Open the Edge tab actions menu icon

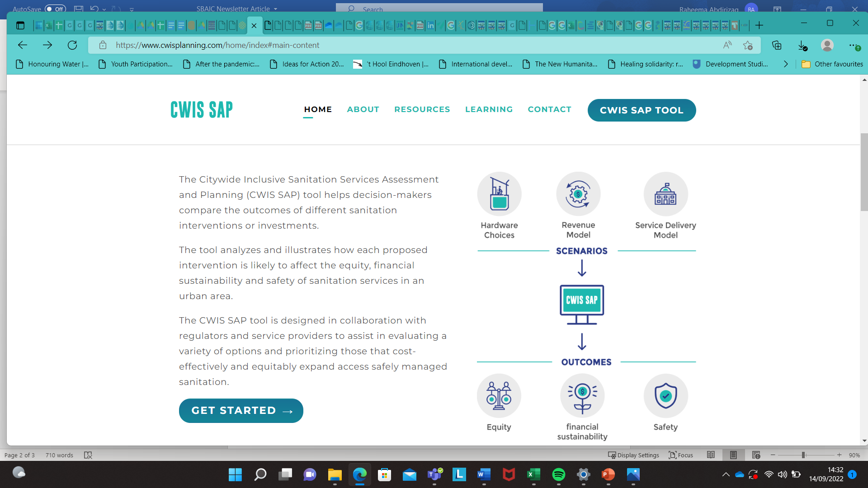[20, 25]
